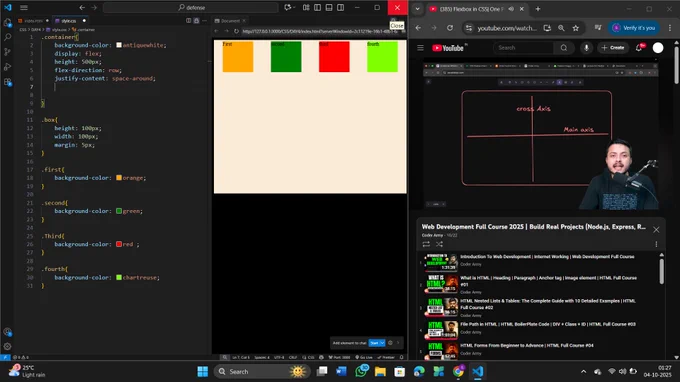Toggle the primary side bar in VS Code
Image resolution: width=680 pixels, height=382 pixels.
coord(317,7)
